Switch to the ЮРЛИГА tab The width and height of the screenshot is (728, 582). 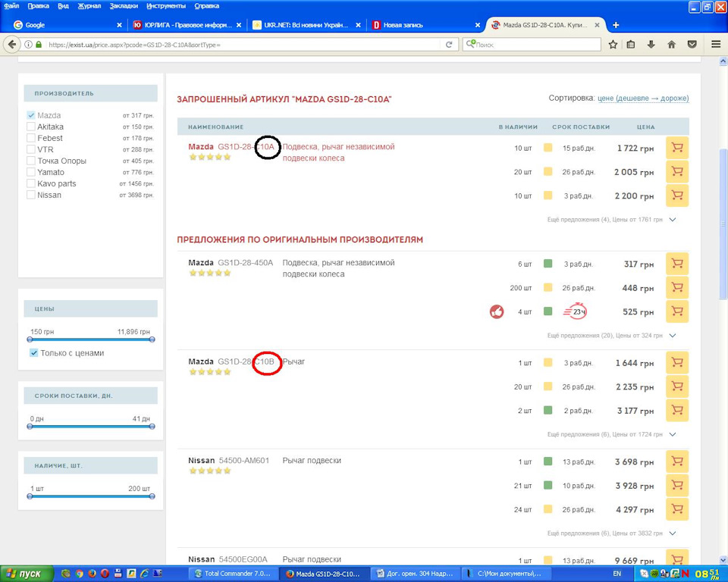(x=187, y=25)
